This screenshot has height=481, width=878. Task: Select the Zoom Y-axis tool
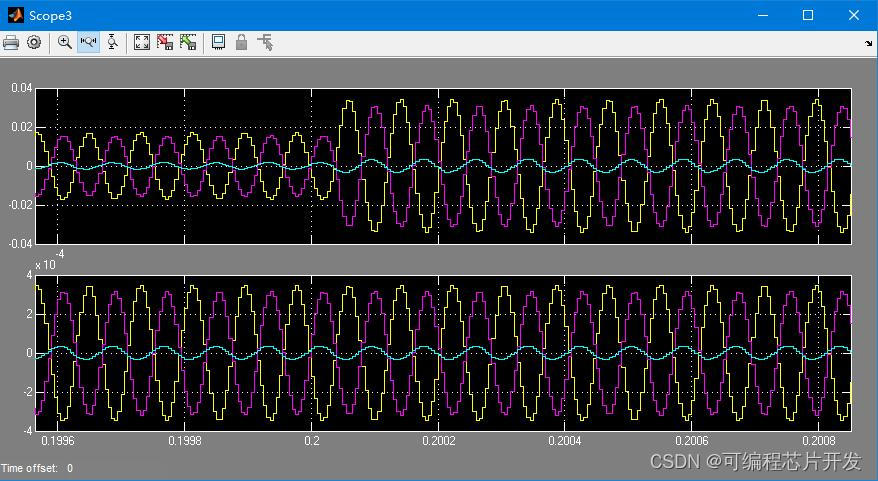pos(112,43)
